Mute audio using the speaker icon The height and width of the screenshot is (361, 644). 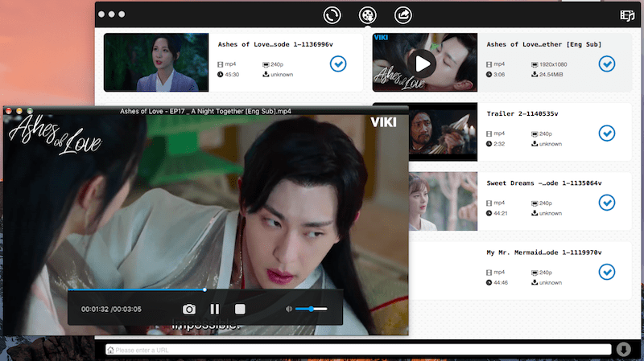pos(289,309)
